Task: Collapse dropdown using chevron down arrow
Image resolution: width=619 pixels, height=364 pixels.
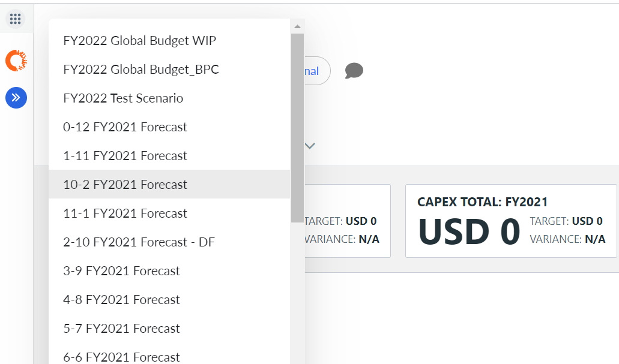Action: click(310, 146)
